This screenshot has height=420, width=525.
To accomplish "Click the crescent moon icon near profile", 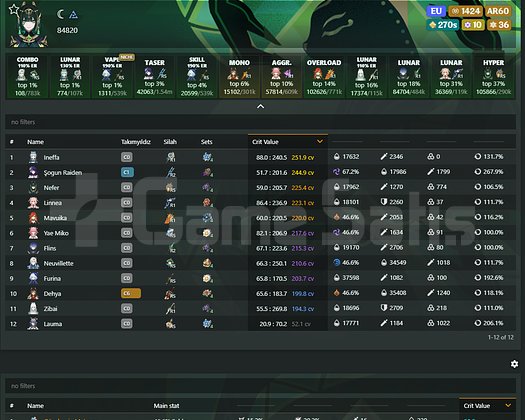I will [60, 14].
